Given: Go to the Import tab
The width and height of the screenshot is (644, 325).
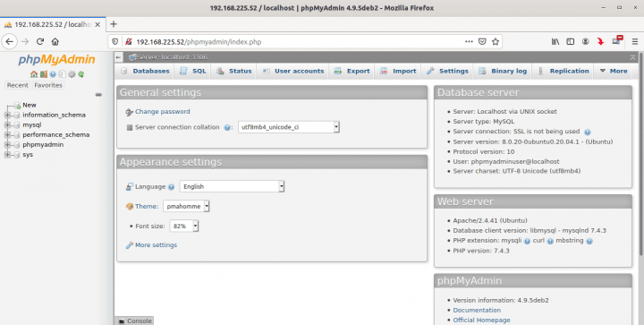Looking at the screenshot, I should click(398, 71).
